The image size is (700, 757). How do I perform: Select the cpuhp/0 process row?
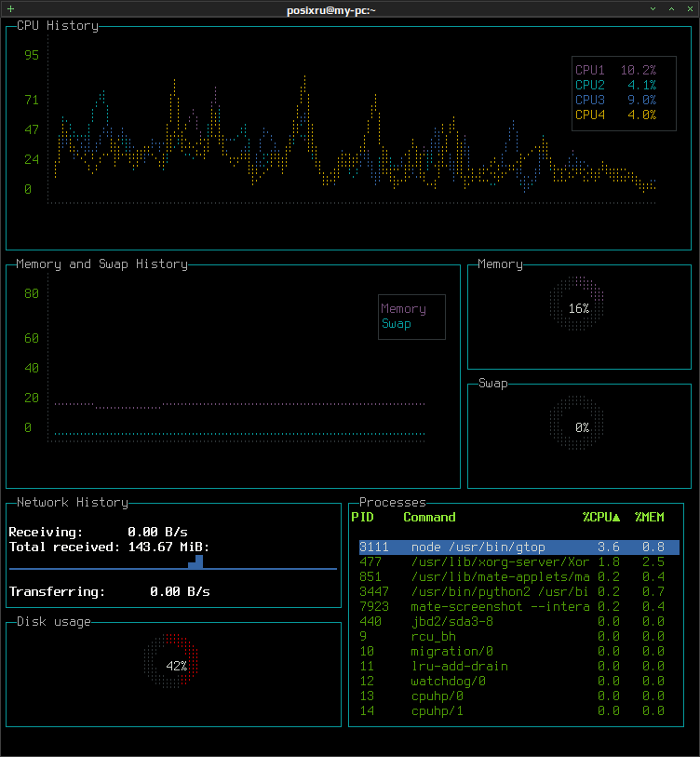pos(519,696)
